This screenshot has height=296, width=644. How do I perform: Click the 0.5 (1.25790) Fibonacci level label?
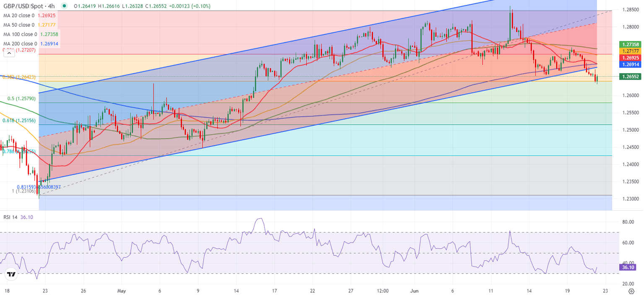23,99
